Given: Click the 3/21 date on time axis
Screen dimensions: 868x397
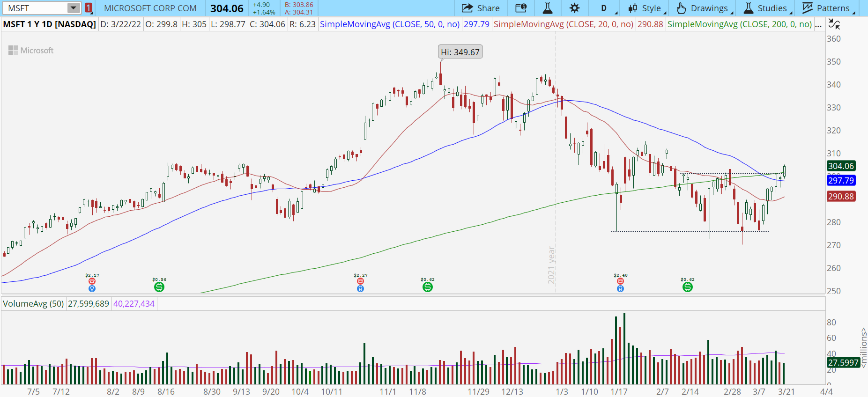Looking at the screenshot, I should pyautogui.click(x=786, y=391).
